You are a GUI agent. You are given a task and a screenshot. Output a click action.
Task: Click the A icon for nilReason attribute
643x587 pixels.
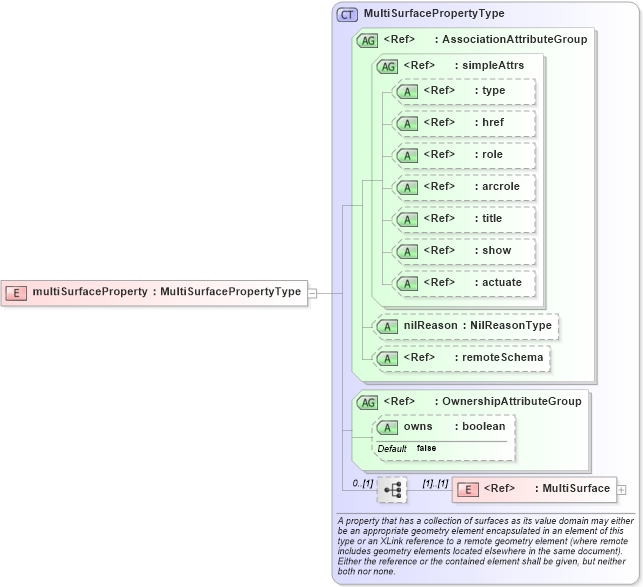(x=387, y=327)
